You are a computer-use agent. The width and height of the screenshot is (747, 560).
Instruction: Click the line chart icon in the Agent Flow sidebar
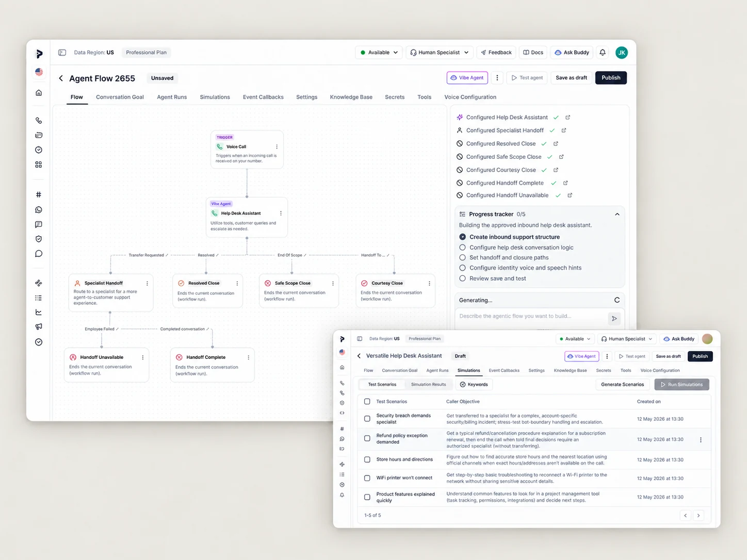[39, 312]
